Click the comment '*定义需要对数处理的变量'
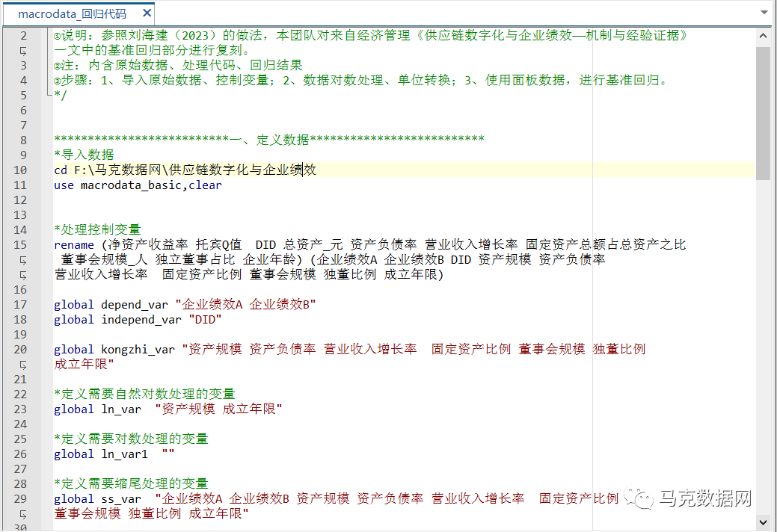Screen dimensions: 777x532 pos(132,439)
